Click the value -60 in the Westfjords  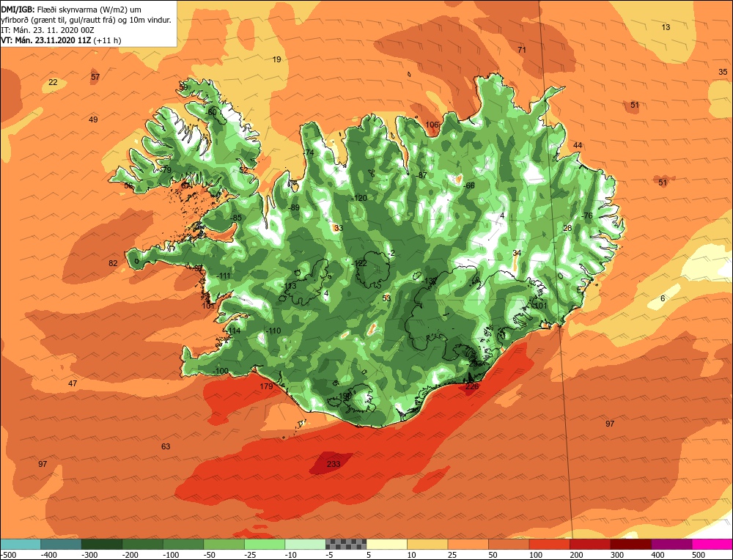(x=211, y=112)
